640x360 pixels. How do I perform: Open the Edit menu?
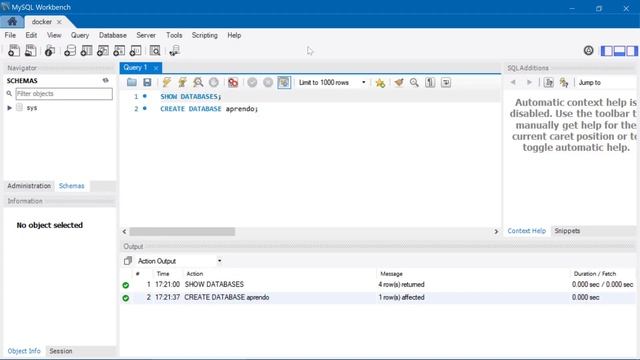click(x=31, y=35)
